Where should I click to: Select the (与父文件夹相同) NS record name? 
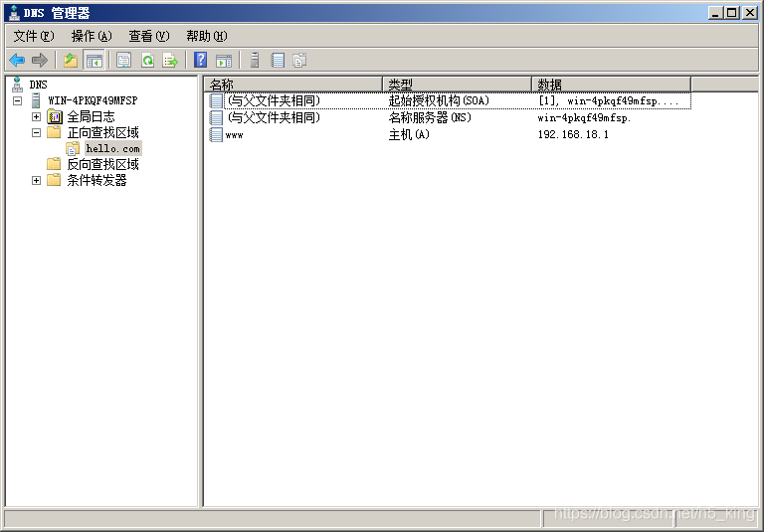(x=274, y=117)
